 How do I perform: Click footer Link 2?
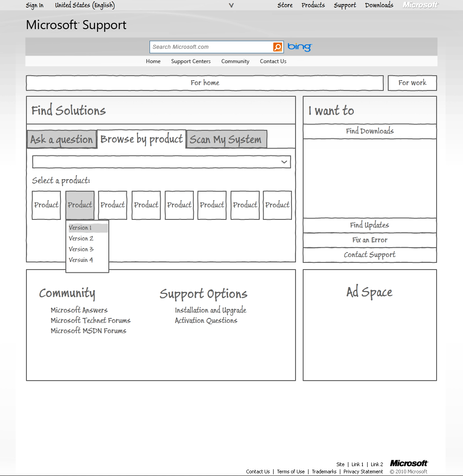coord(377,464)
